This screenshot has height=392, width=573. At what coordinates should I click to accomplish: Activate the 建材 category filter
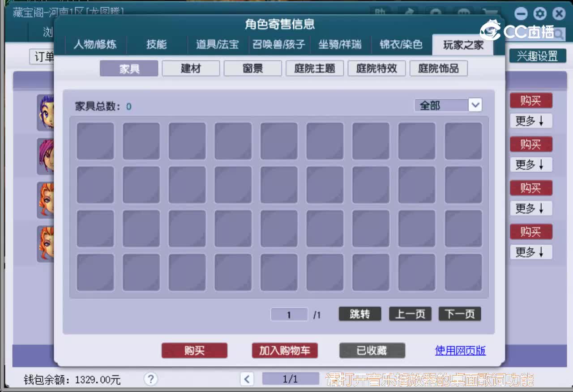(x=191, y=68)
